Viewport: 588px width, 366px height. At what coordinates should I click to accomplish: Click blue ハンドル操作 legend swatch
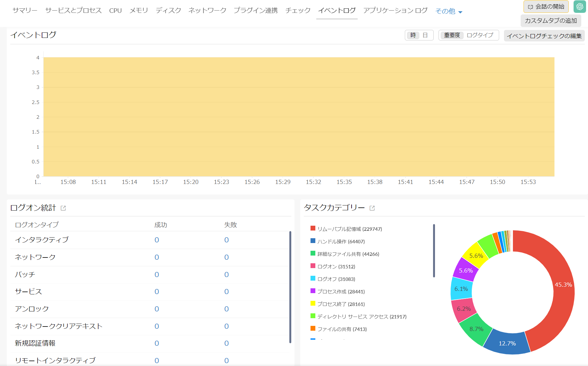point(313,241)
